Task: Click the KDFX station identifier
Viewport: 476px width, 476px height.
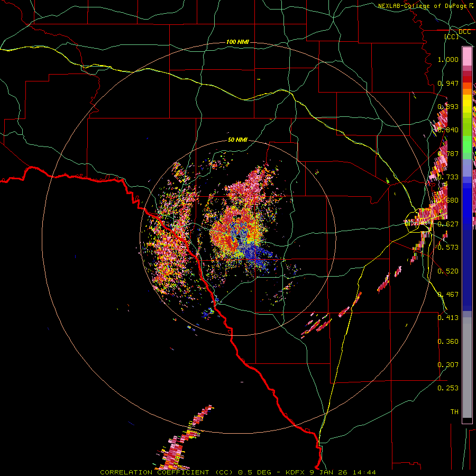Action: (x=295, y=472)
